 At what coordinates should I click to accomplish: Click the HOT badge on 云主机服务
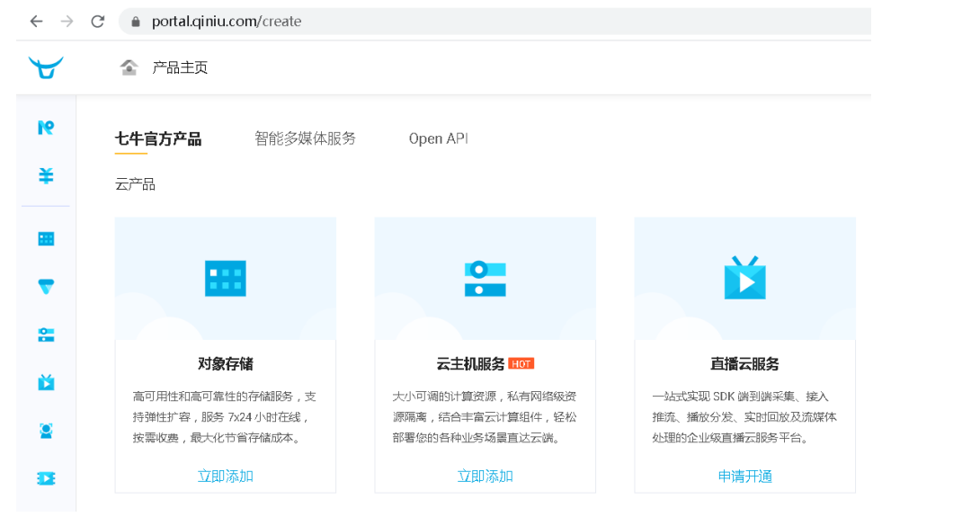click(521, 364)
